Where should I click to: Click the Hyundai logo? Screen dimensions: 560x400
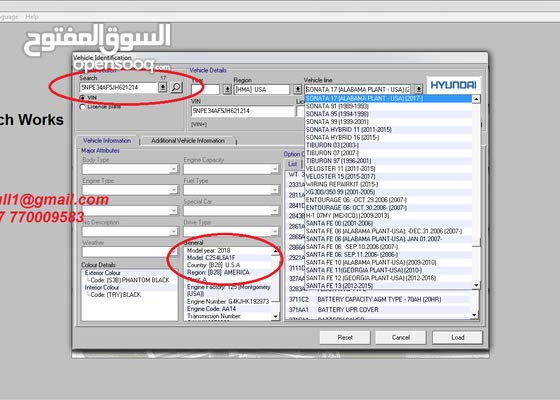[x=453, y=85]
